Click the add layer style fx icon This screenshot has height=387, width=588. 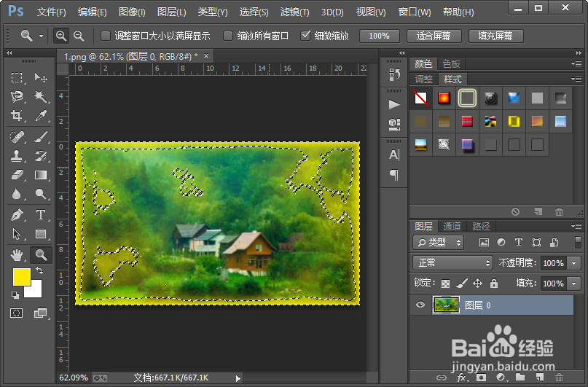pos(462,378)
